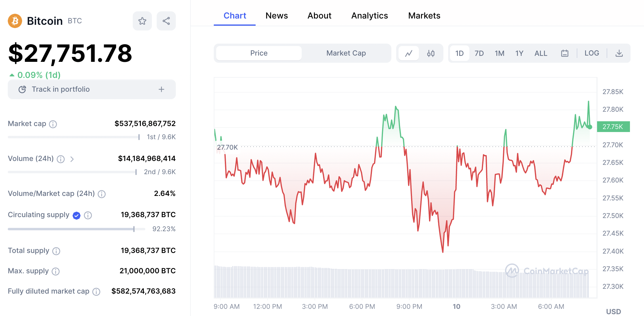Toggle LOG scale
The image size is (644, 316).
point(592,53)
